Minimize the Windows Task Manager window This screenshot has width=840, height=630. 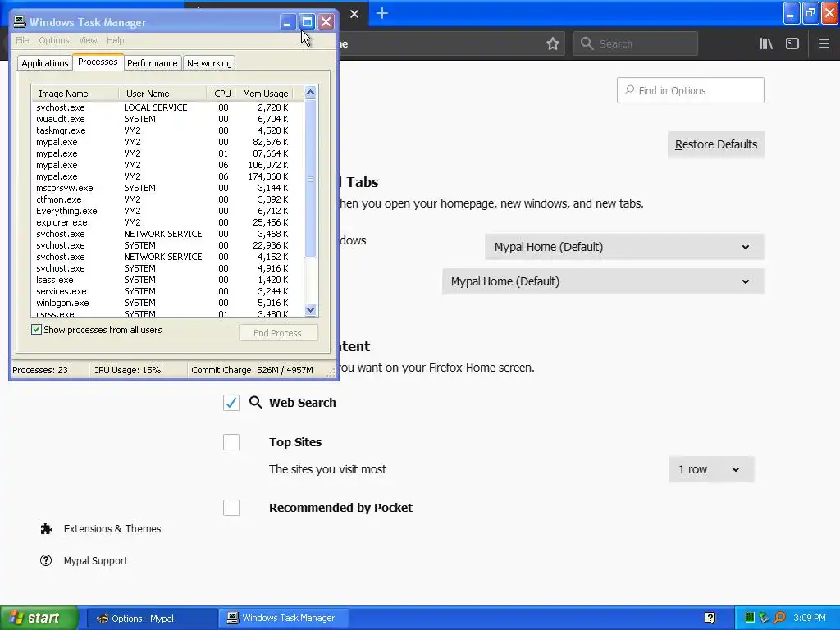point(288,22)
